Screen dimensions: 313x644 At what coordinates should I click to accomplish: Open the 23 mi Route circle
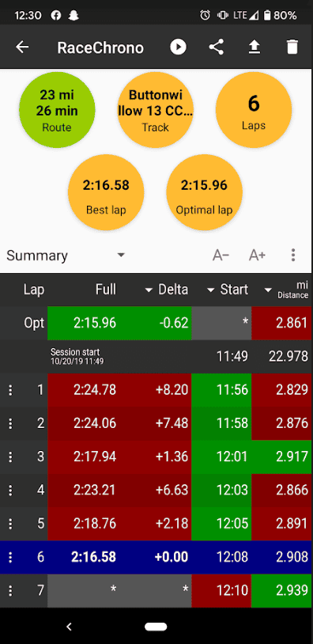(x=57, y=110)
